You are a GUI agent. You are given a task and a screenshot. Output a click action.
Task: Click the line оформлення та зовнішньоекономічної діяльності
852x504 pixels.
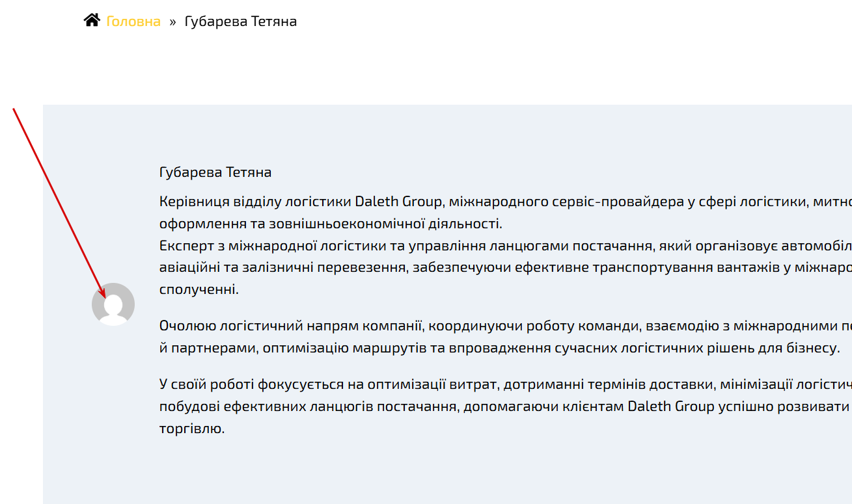click(x=331, y=223)
